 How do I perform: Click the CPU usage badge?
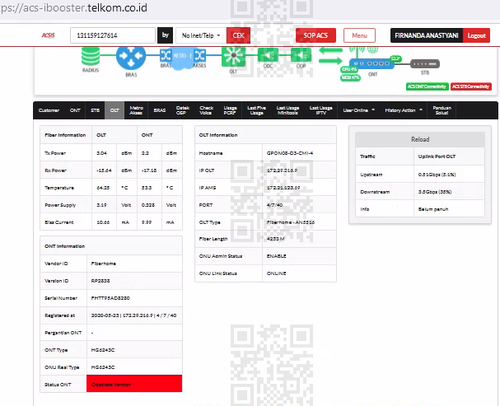tap(349, 69)
